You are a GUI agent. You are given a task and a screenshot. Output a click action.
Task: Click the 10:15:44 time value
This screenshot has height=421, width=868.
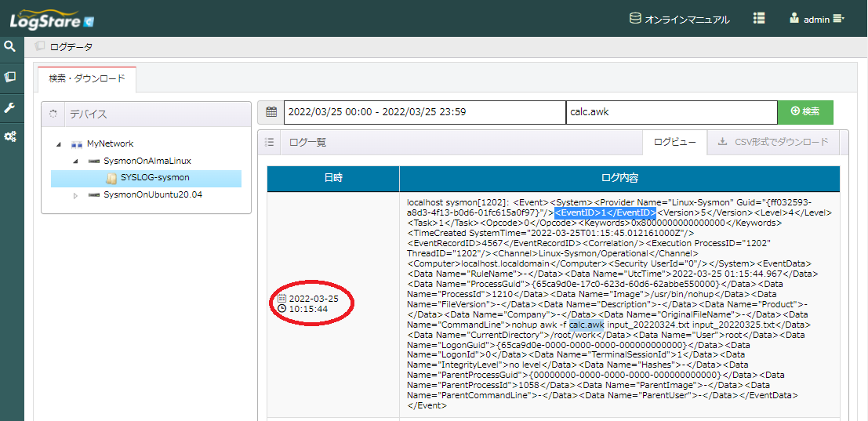tap(308, 309)
